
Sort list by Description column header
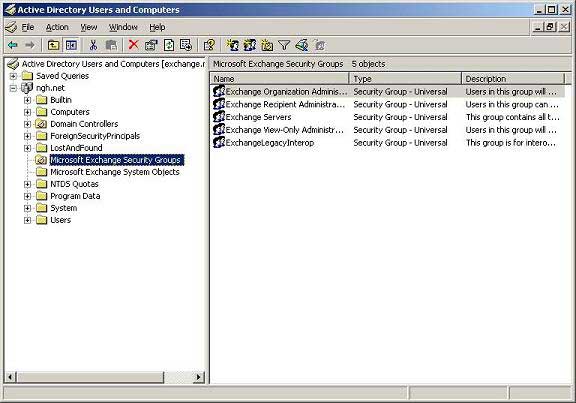[513, 79]
